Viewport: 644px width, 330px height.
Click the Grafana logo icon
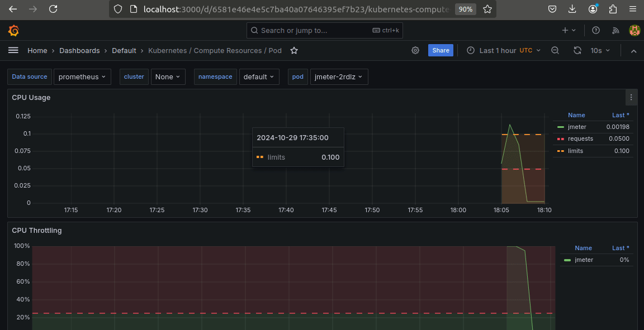pyautogui.click(x=13, y=31)
